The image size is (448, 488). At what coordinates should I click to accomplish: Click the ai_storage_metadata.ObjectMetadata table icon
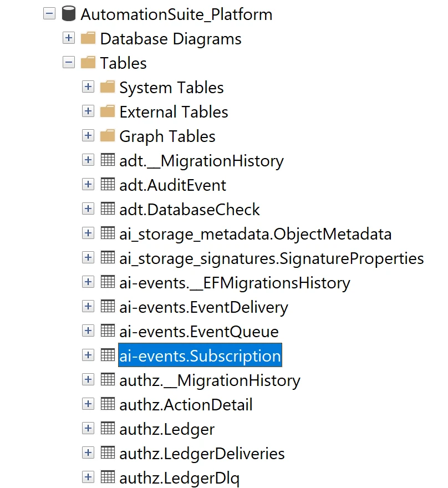click(x=108, y=233)
